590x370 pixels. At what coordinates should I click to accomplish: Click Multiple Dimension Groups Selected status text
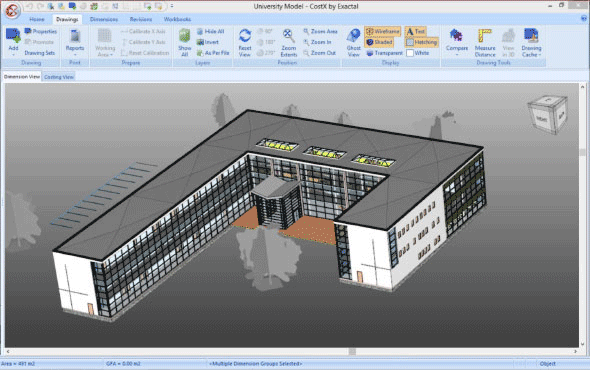256,364
